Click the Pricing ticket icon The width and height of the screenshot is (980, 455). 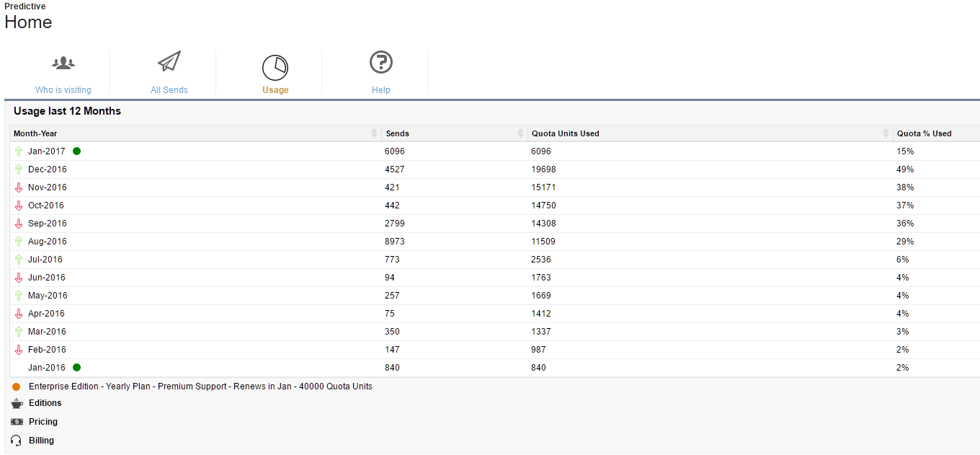coord(17,422)
